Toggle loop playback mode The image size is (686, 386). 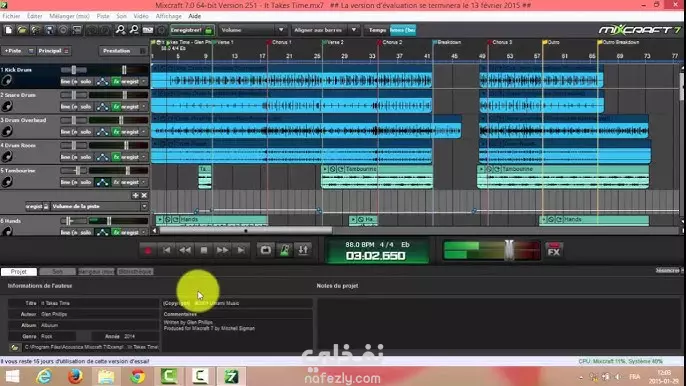coord(266,250)
